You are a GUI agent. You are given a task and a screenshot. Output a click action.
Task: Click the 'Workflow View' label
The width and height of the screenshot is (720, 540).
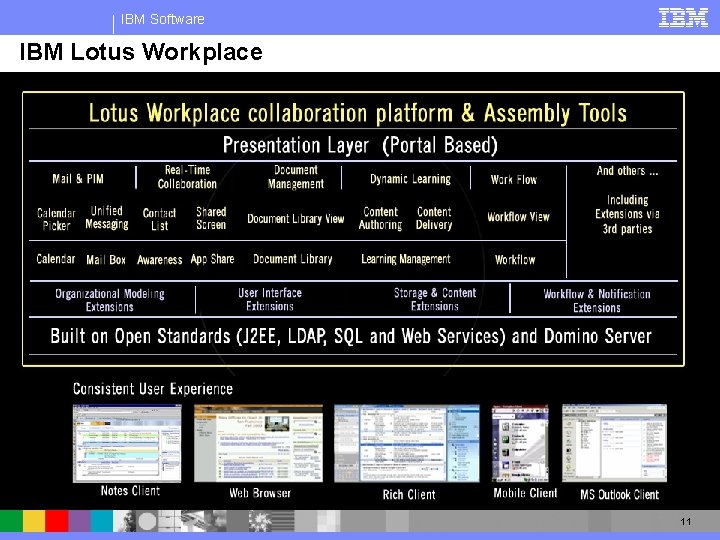[x=518, y=217]
